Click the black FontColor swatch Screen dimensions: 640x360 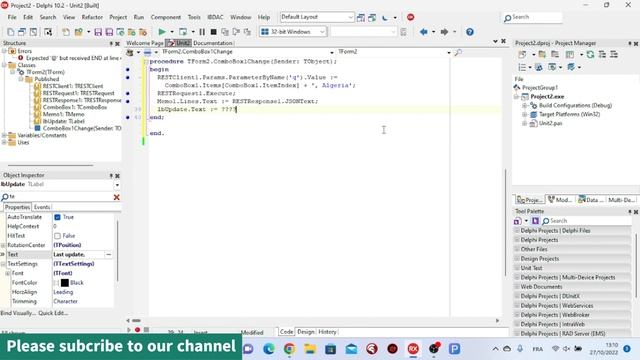coord(65,283)
